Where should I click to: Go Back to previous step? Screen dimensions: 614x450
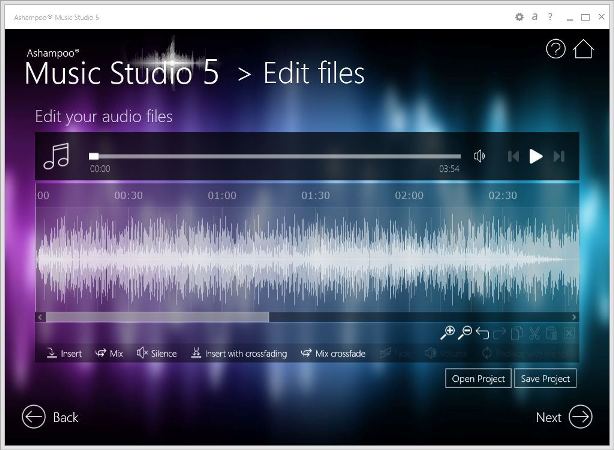click(x=50, y=417)
